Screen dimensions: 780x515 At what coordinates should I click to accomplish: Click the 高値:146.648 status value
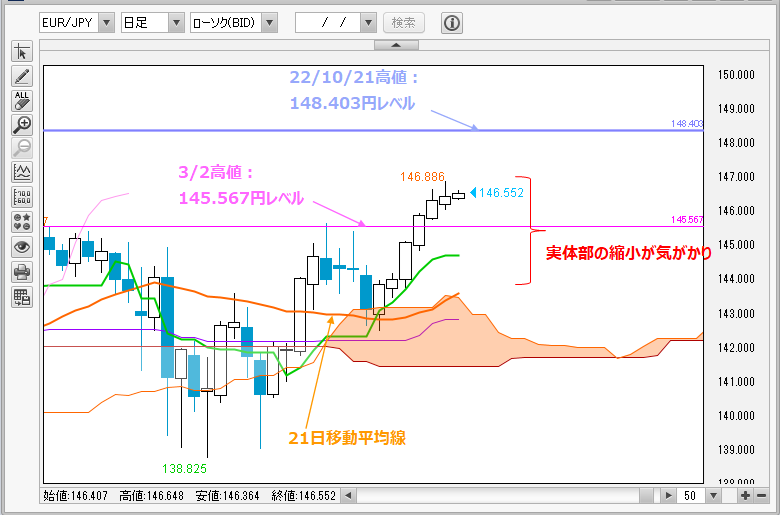click(x=151, y=496)
